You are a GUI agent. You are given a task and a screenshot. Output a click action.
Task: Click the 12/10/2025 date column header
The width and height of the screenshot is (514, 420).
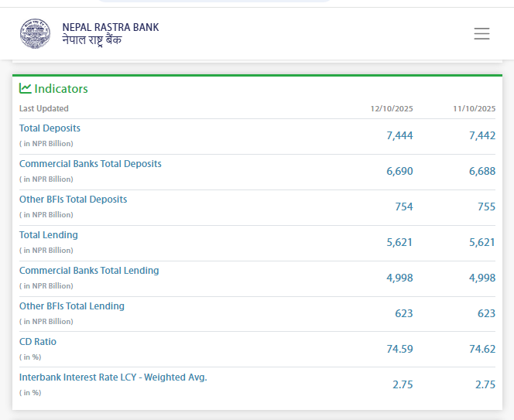click(391, 109)
